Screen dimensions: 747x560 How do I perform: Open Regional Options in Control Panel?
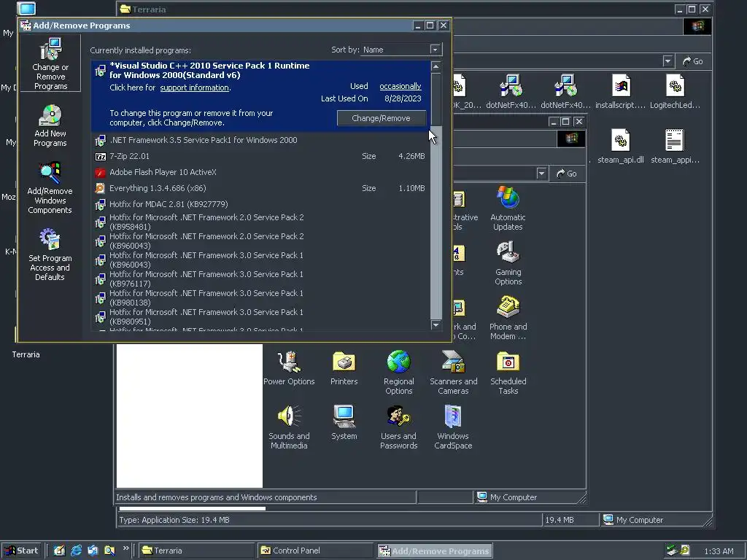point(399,373)
